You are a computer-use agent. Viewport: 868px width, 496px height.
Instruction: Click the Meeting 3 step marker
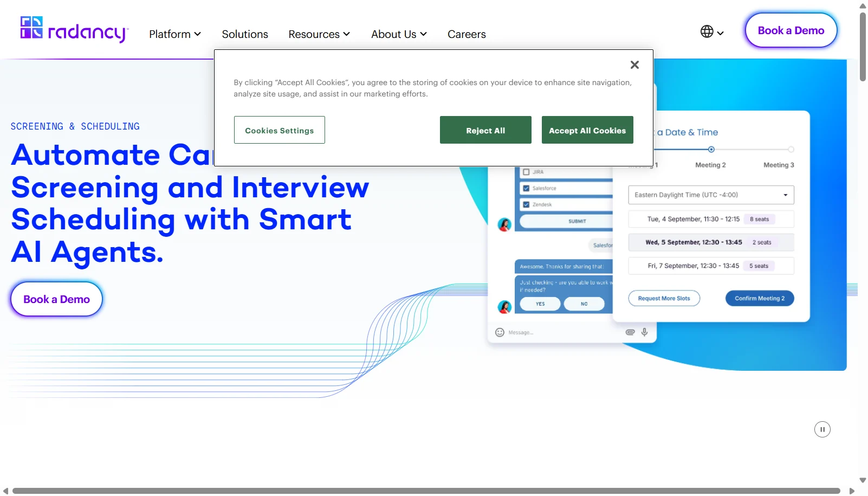click(791, 149)
